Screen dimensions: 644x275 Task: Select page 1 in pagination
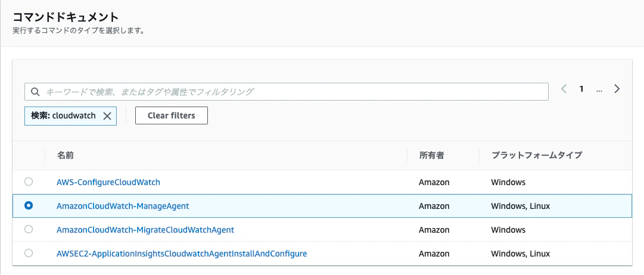581,89
